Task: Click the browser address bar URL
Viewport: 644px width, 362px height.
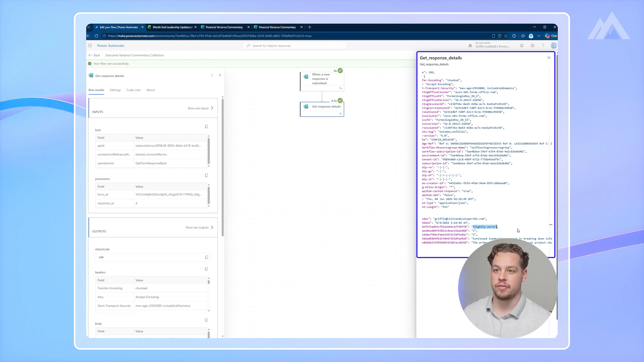Action: (x=209, y=36)
